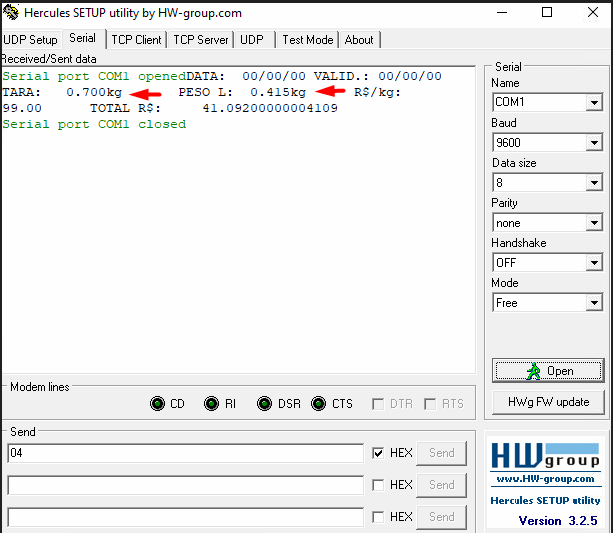Open the Handshake dropdown showing OFF
This screenshot has width=613, height=533.
pos(594,263)
